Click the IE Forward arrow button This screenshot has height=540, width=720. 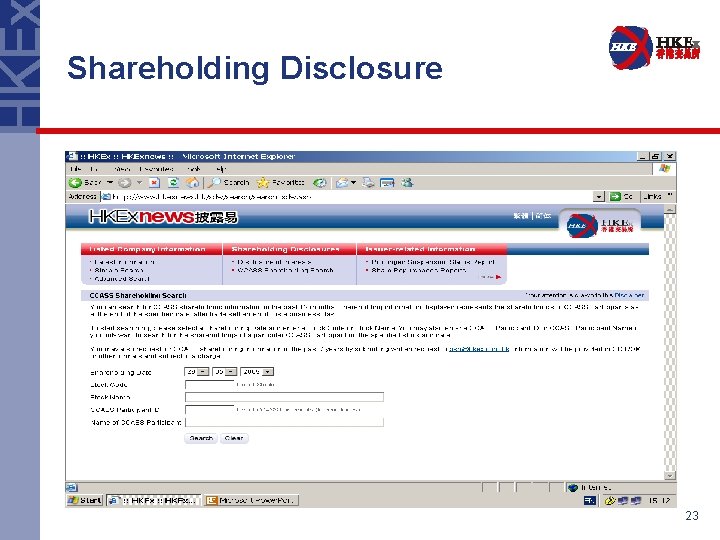[124, 183]
